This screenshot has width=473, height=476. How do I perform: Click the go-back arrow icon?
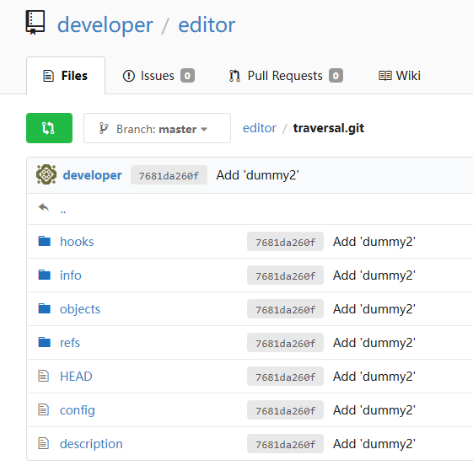pos(44,207)
